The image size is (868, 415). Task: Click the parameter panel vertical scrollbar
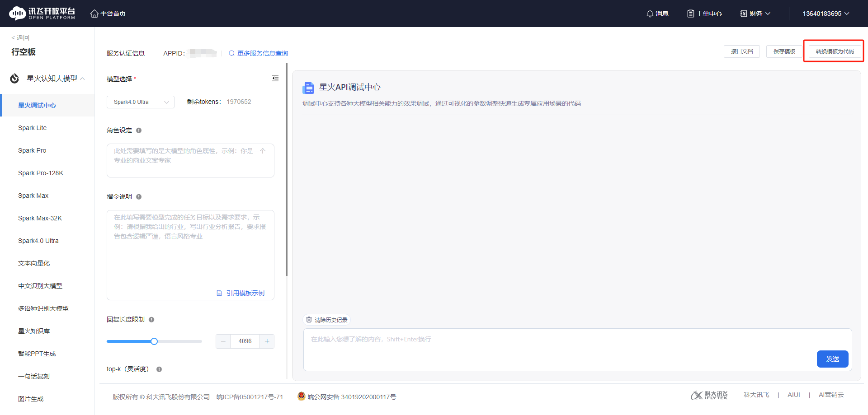(287, 169)
